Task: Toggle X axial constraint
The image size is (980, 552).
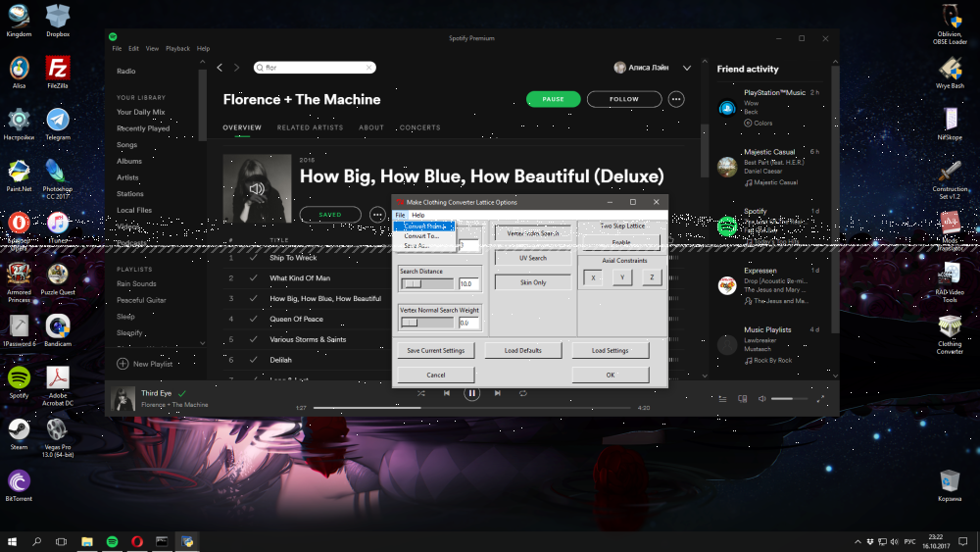Action: [593, 277]
